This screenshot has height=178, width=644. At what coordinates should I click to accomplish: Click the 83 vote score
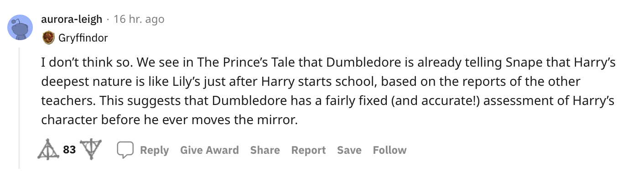pyautogui.click(x=69, y=150)
